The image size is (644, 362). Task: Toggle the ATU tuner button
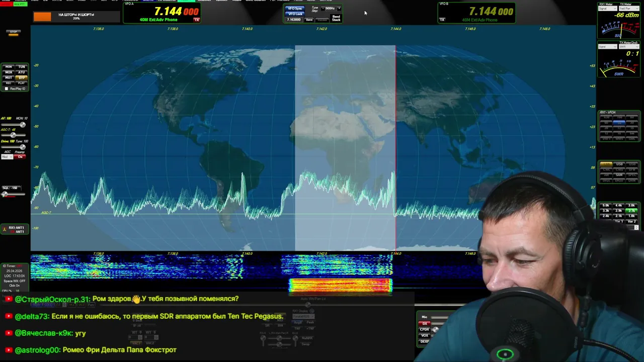(x=22, y=72)
